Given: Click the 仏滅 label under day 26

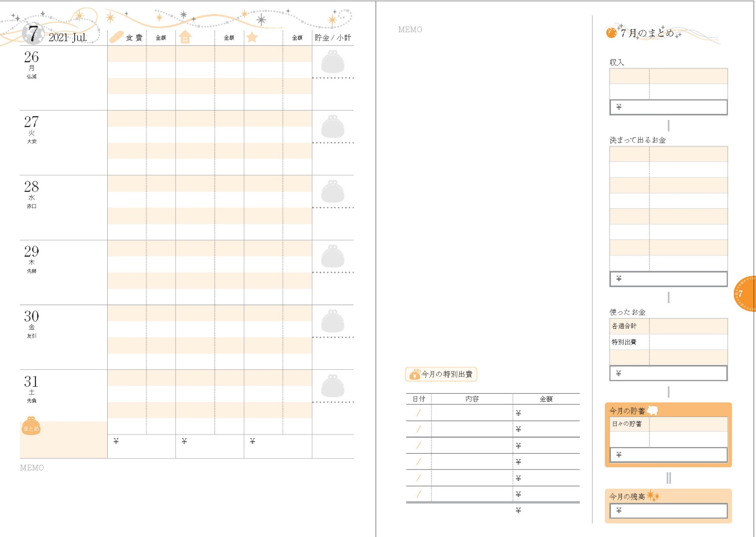Looking at the screenshot, I should click(x=31, y=76).
